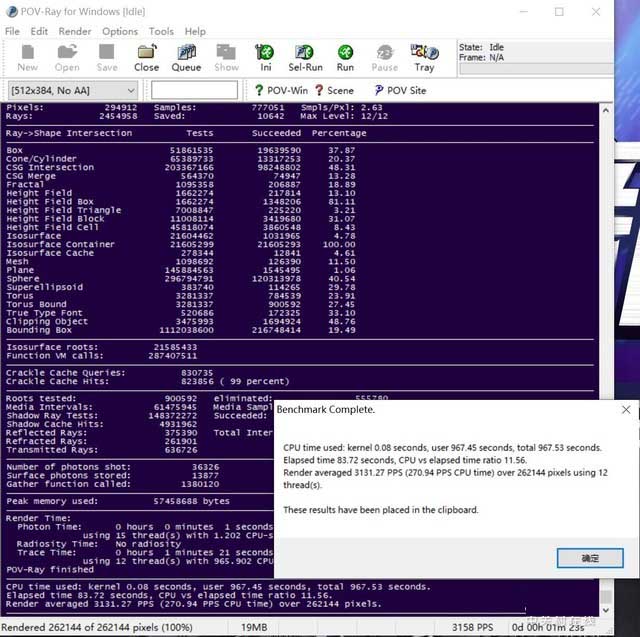Open the Ini file editor icon
Screen dimensions: 640x637
[x=265, y=58]
